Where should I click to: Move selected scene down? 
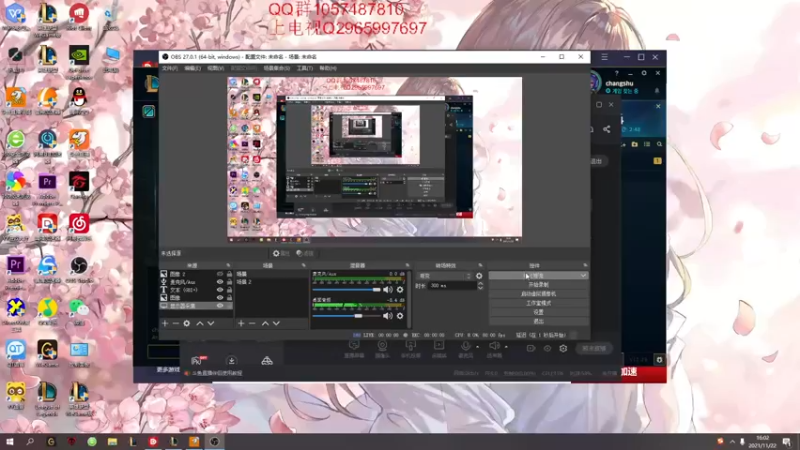click(x=276, y=323)
